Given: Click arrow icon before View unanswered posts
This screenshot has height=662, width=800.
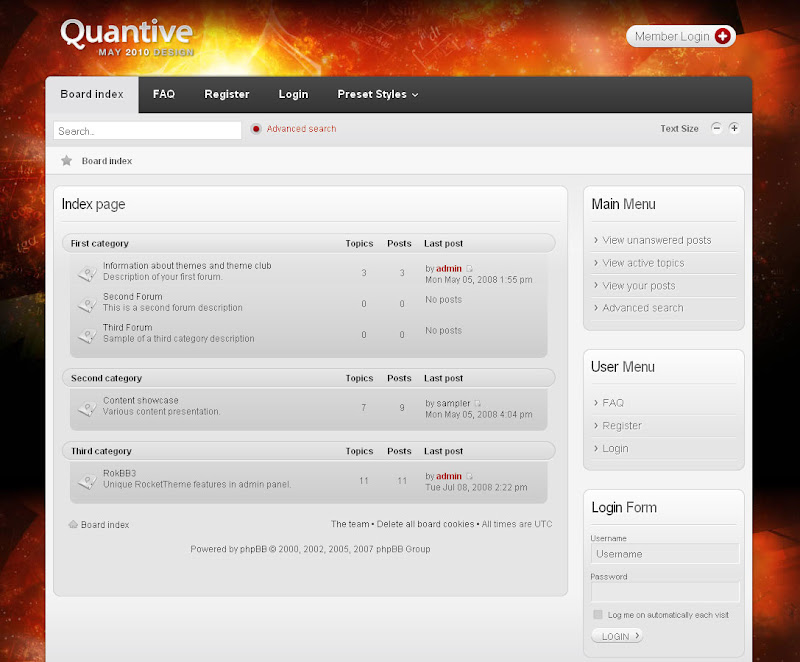Looking at the screenshot, I should click(595, 240).
